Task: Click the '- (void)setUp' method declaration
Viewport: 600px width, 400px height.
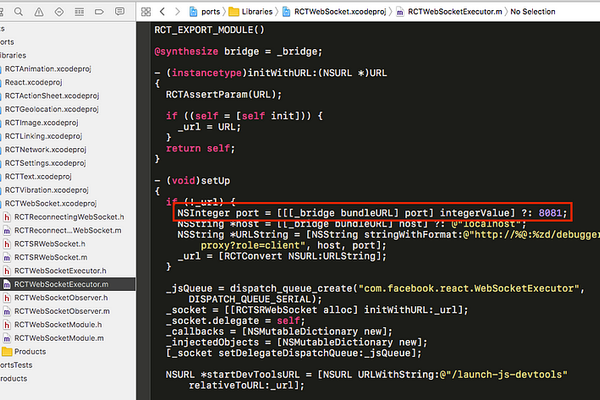Action: (x=192, y=180)
